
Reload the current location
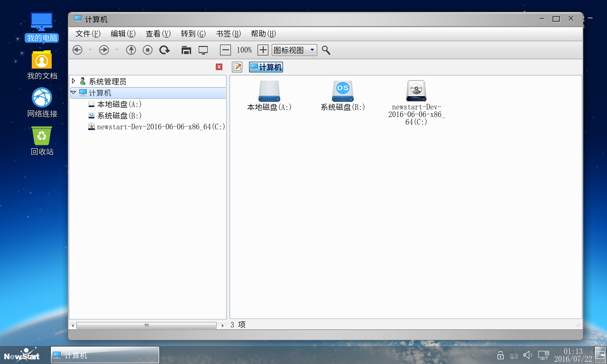click(x=165, y=50)
